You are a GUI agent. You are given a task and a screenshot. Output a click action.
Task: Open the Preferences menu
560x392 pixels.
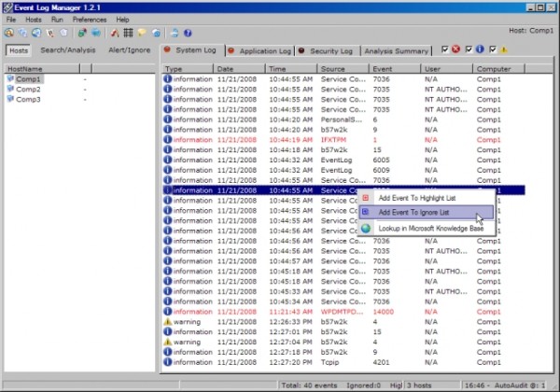(x=90, y=19)
